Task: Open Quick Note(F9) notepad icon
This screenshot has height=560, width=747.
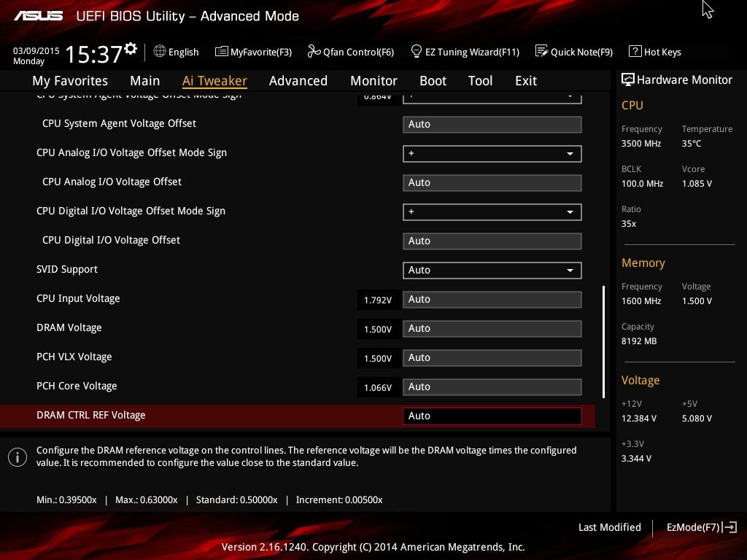Action: point(541,51)
